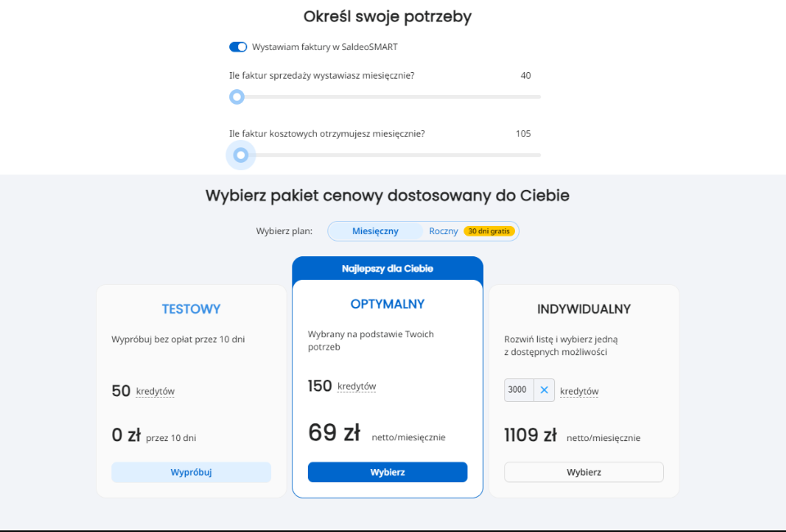Click the TESTOWY plan heading
This screenshot has width=786, height=532.
coord(191,309)
